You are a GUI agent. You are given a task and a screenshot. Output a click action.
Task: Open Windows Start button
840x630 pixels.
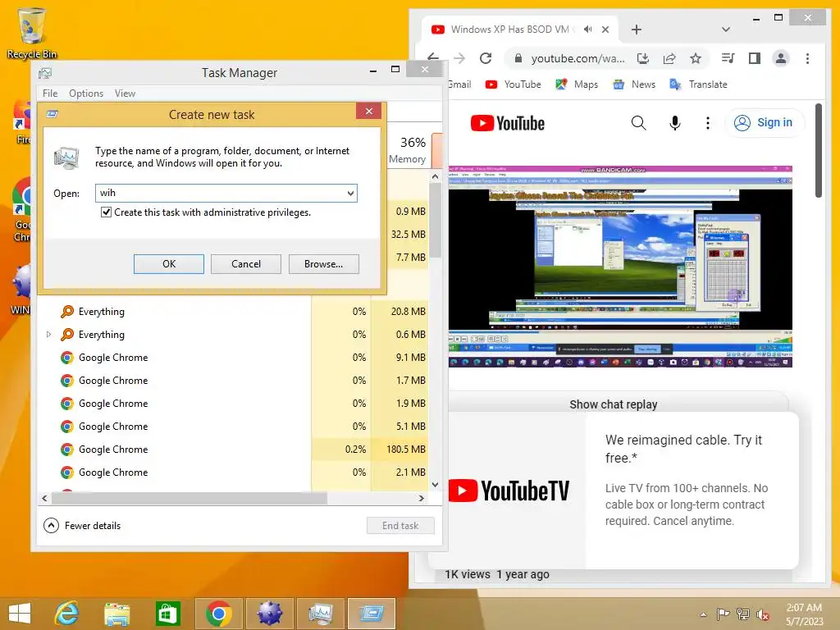[20, 614]
